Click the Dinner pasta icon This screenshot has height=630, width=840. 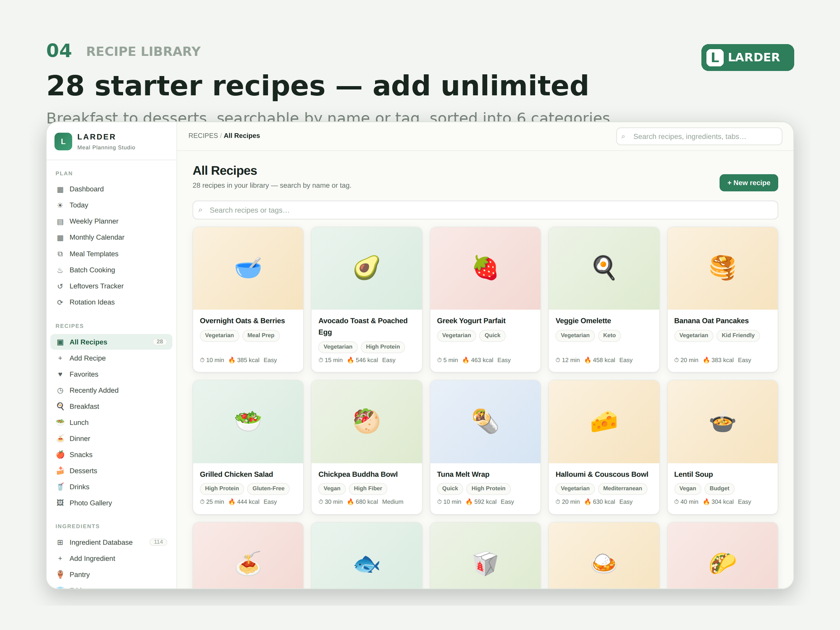pyautogui.click(x=60, y=438)
